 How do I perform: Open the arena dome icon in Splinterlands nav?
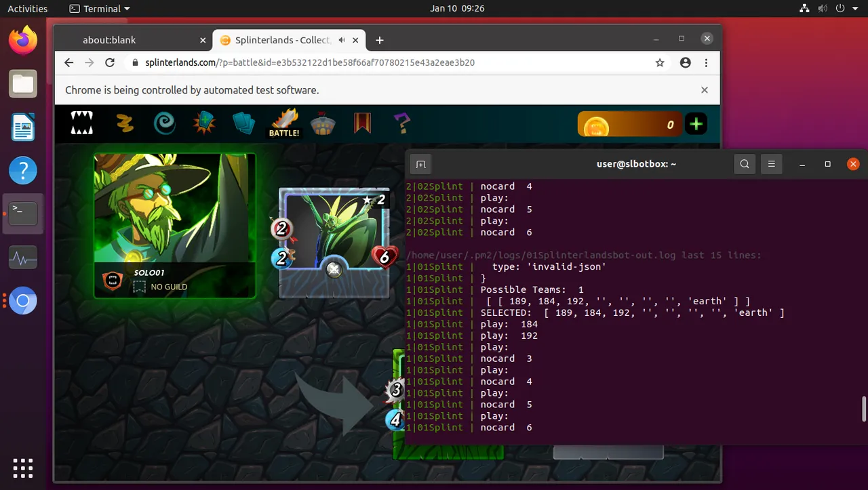[x=323, y=123]
